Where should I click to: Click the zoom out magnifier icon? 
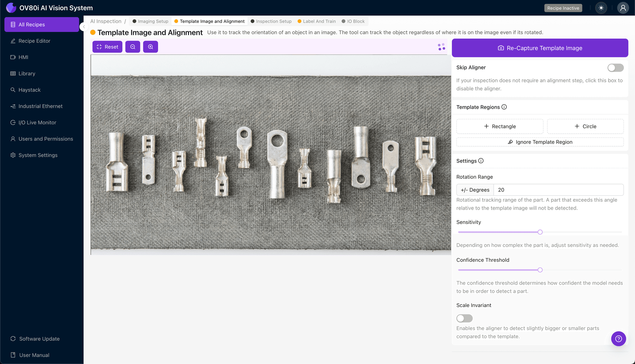click(x=133, y=47)
